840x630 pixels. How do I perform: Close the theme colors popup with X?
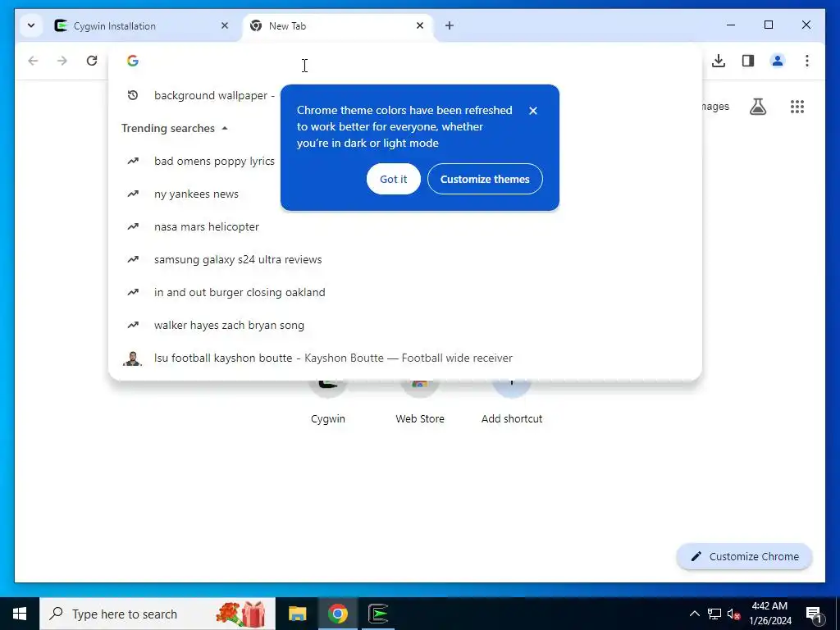[533, 111]
